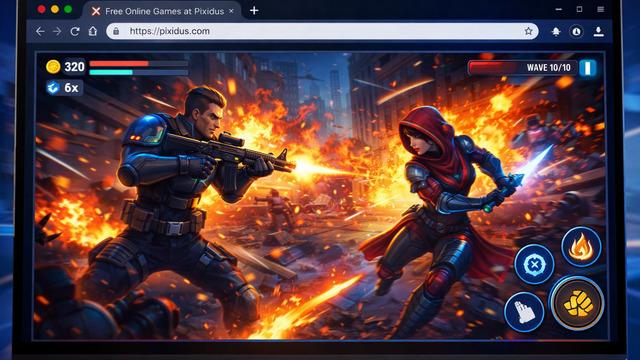This screenshot has width=640, height=360.
Task: Open a new tab with plus button
Action: 254,11
